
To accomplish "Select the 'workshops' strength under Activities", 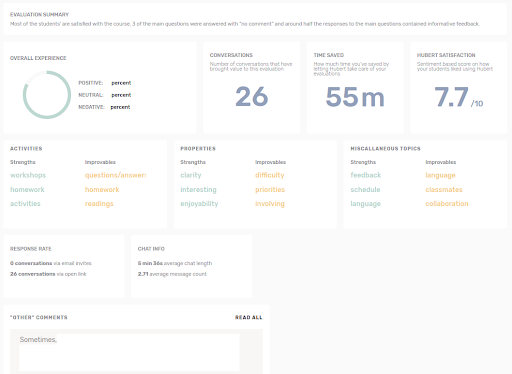I will point(28,175).
